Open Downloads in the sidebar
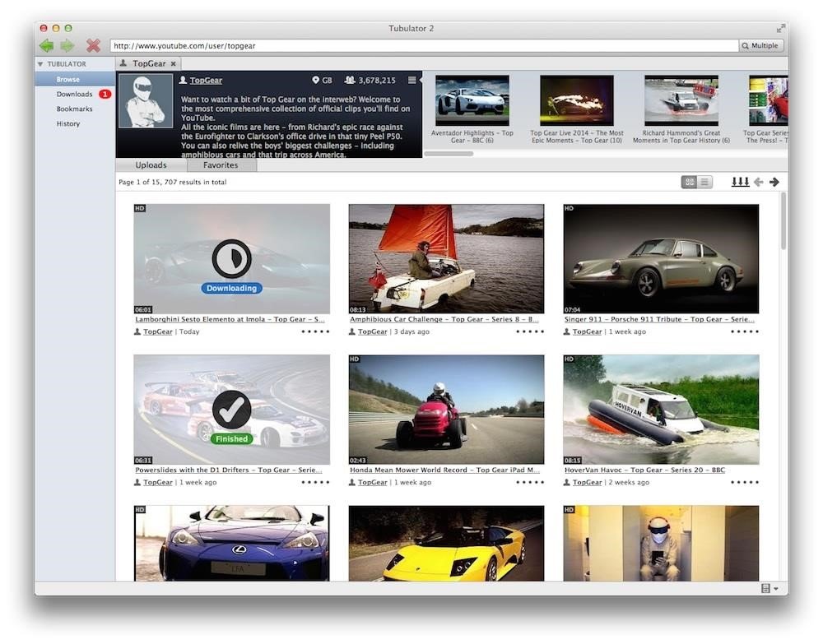Image resolution: width=823 pixels, height=644 pixels. coord(75,94)
